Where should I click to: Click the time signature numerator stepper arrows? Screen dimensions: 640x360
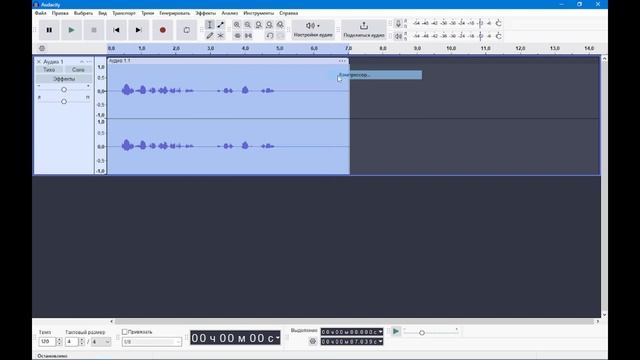[82, 341]
